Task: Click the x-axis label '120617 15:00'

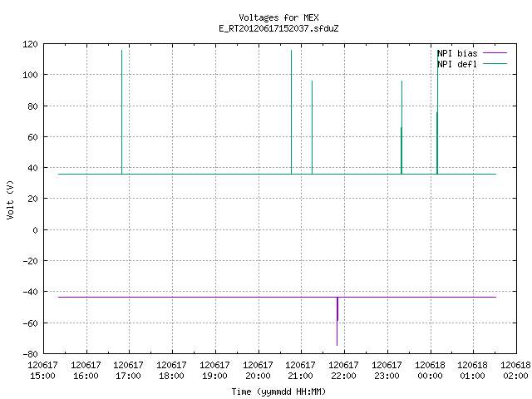Action: 42,371
